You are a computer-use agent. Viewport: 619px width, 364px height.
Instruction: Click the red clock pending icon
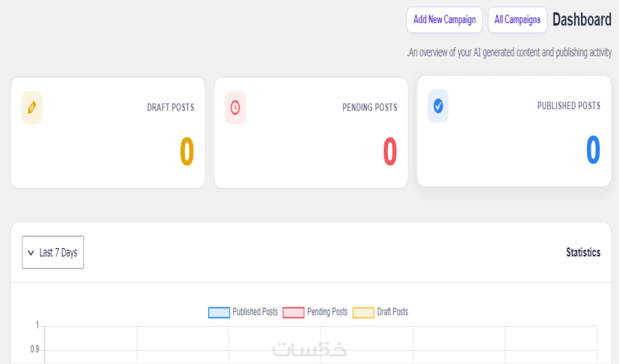click(x=235, y=108)
